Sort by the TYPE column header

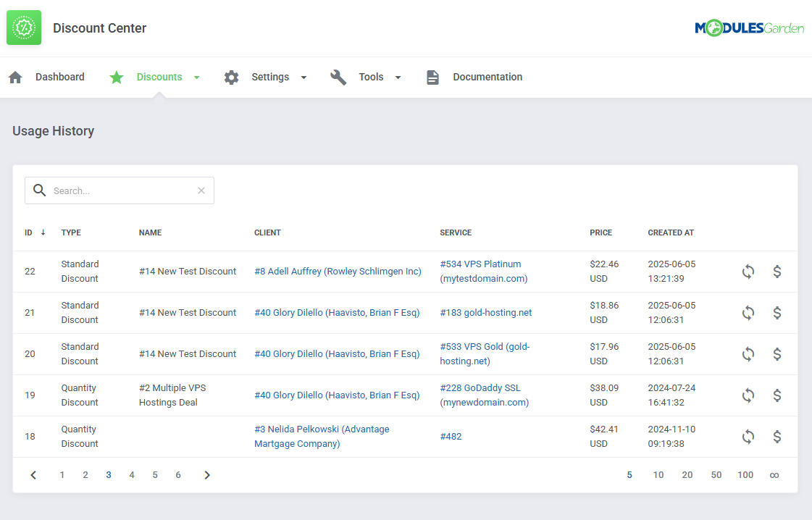coord(71,232)
